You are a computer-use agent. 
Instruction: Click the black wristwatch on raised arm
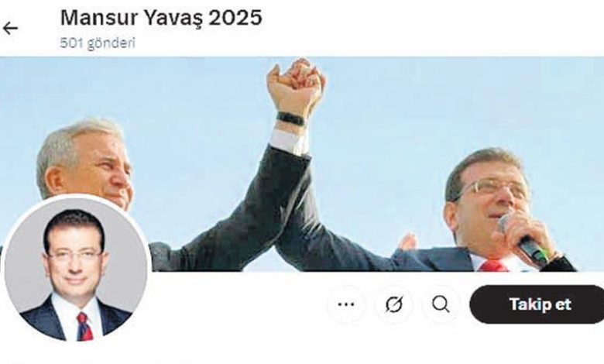tap(291, 118)
